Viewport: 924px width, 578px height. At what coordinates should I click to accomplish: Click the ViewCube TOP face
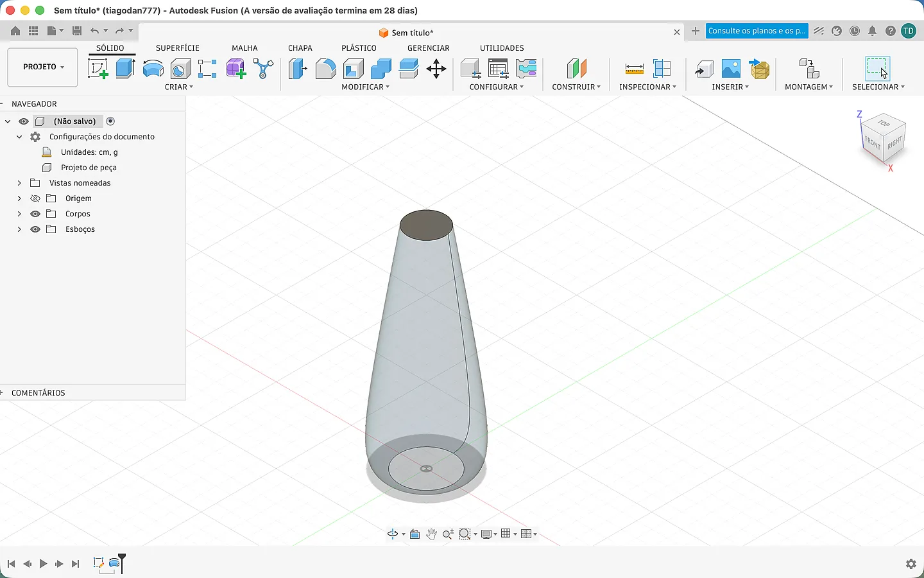pyautogui.click(x=884, y=123)
